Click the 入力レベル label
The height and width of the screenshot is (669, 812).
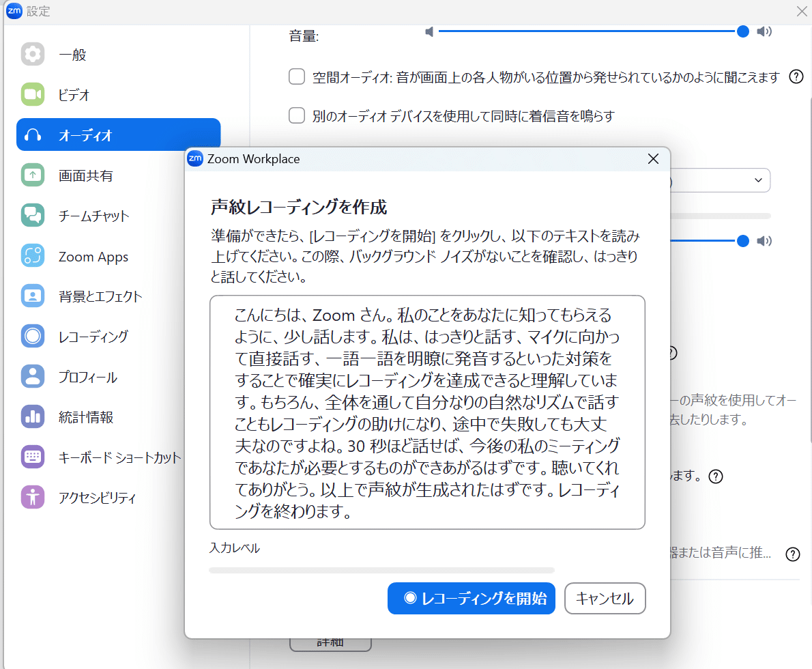235,547
